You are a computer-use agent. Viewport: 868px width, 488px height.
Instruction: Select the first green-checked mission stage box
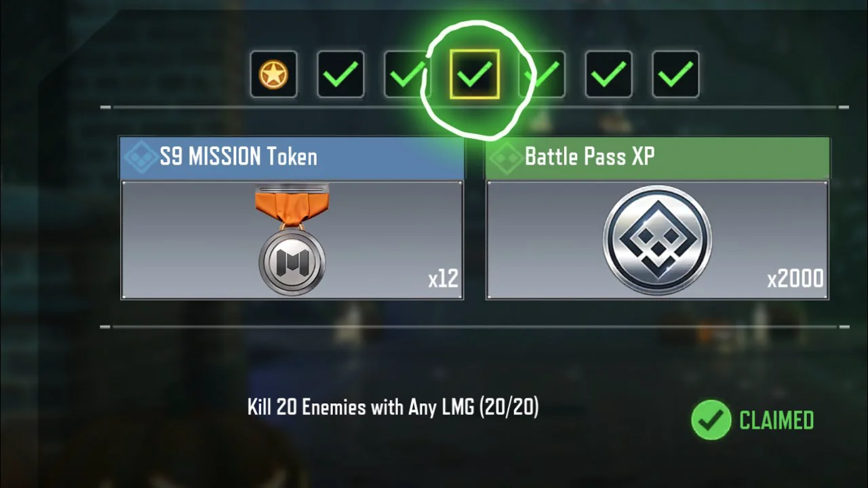340,74
